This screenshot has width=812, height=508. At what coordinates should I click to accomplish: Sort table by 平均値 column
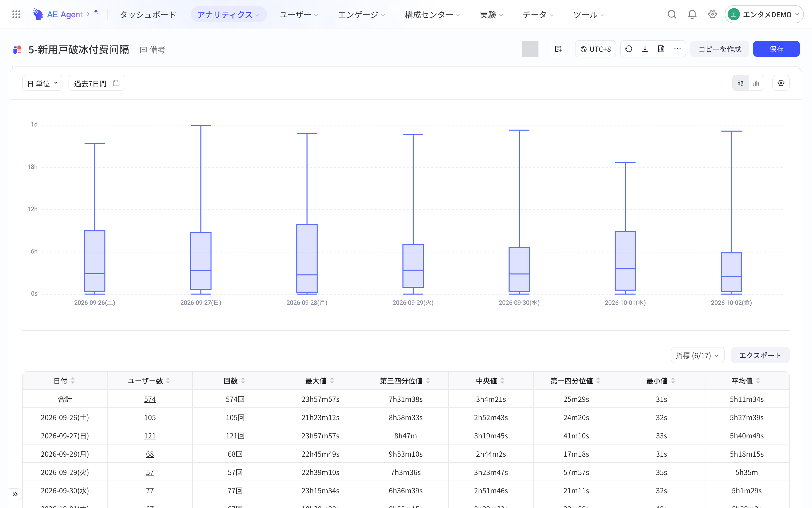[x=758, y=381]
